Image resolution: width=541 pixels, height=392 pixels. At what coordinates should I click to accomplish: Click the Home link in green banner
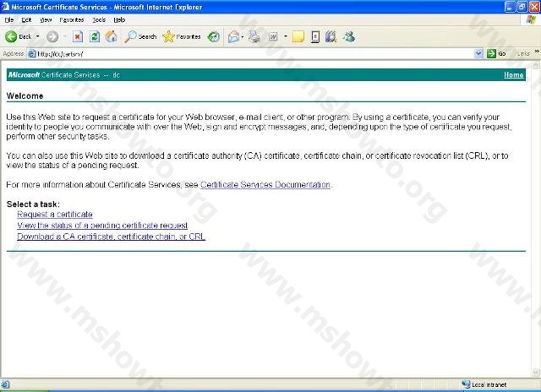[x=513, y=75]
